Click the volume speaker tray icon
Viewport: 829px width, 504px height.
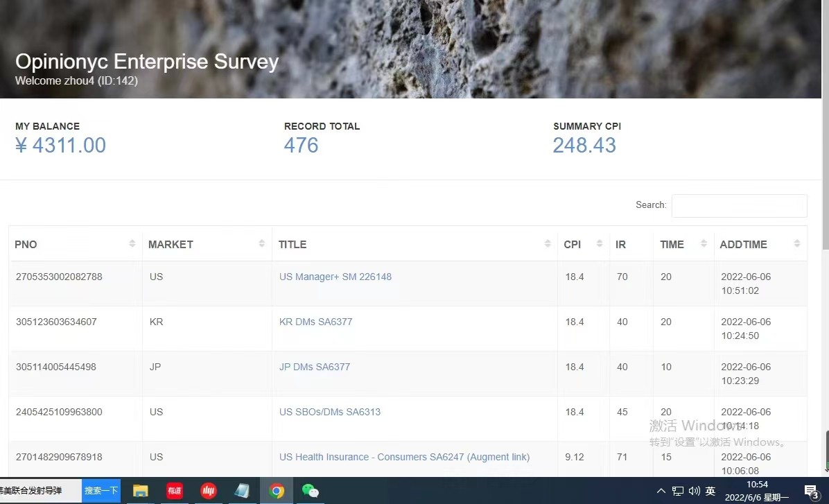[x=694, y=491]
